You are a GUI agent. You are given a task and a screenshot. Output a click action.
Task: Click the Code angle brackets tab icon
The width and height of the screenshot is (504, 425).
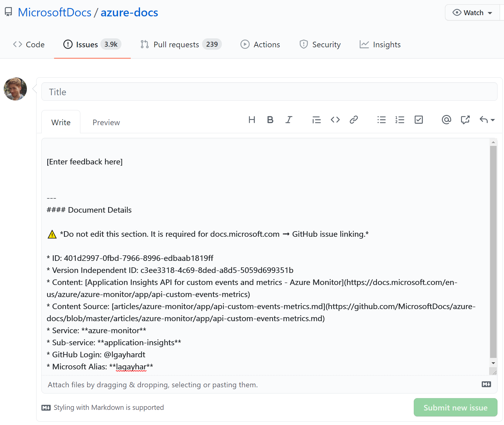tap(18, 44)
